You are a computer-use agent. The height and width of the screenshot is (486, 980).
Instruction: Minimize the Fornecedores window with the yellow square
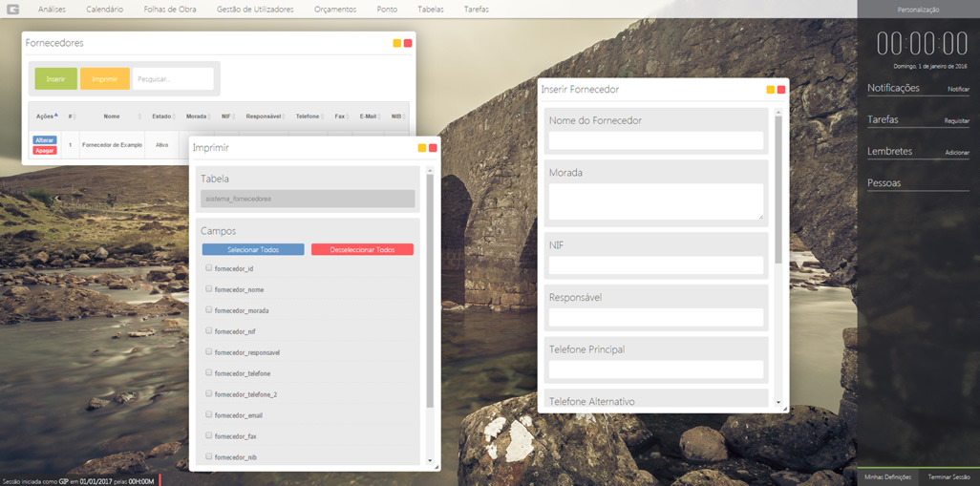pyautogui.click(x=397, y=43)
